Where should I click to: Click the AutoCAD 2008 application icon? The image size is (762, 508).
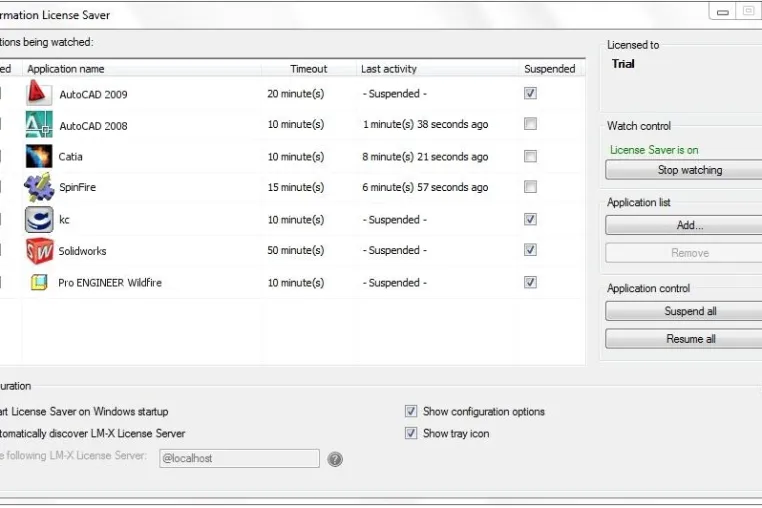39,124
